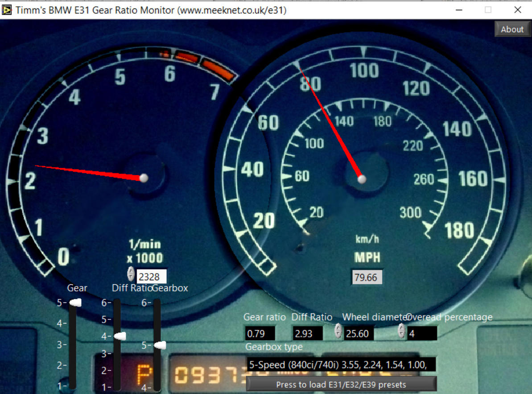
Task: Click the 'Gearbox type' label
Action: [274, 347]
